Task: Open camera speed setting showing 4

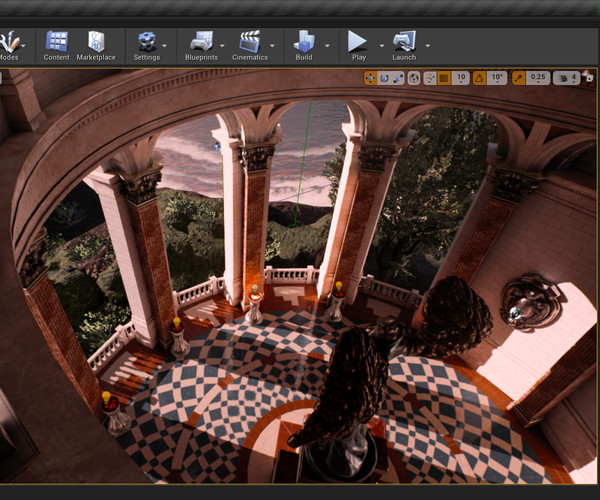Action: coord(567,78)
